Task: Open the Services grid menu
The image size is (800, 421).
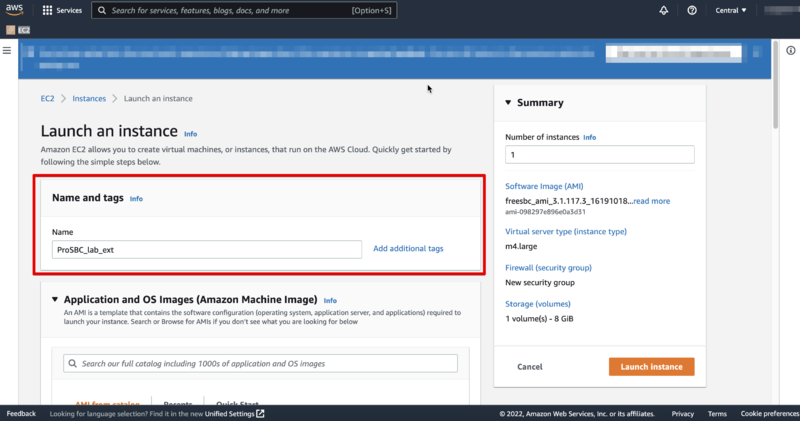Action: tap(62, 10)
